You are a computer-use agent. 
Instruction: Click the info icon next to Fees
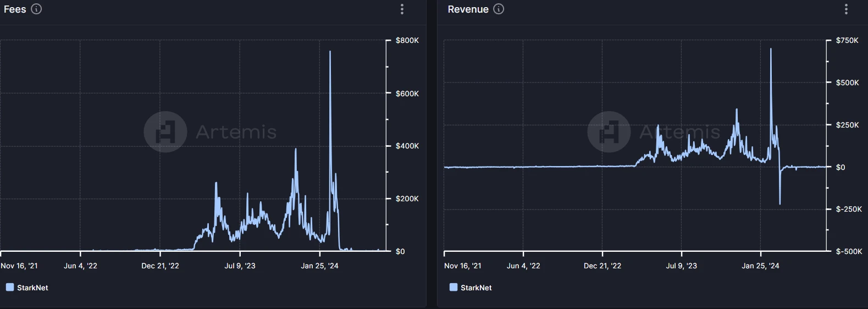(36, 9)
